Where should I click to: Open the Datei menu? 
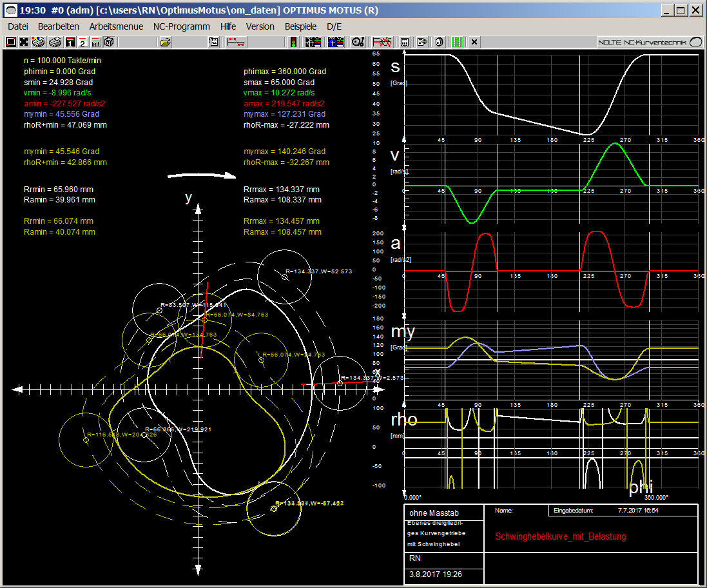(18, 26)
